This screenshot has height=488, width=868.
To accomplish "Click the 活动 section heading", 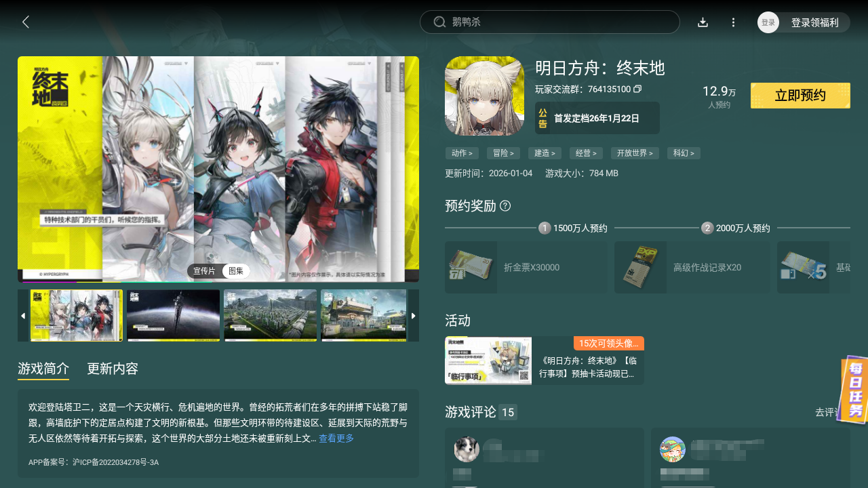I will [458, 321].
